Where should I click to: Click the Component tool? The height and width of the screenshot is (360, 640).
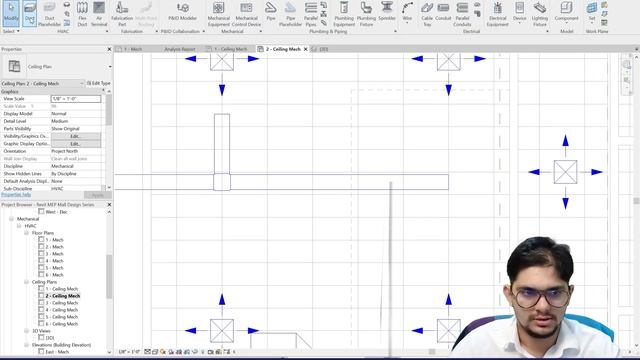566,12
